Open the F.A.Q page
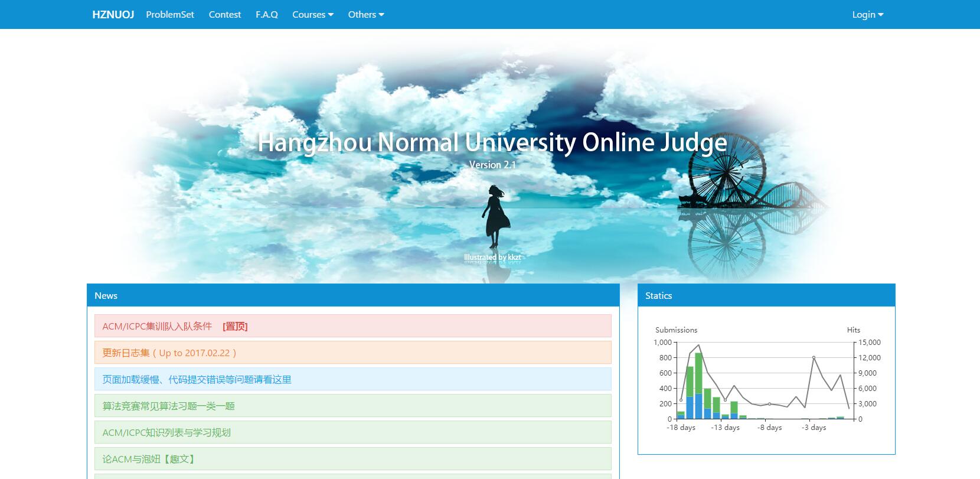This screenshot has height=479, width=980. click(267, 14)
